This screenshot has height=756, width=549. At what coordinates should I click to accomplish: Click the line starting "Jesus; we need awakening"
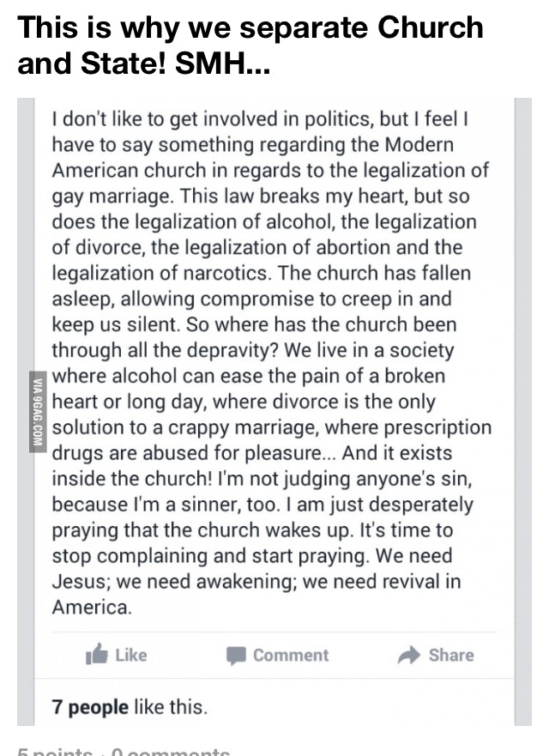point(256,581)
